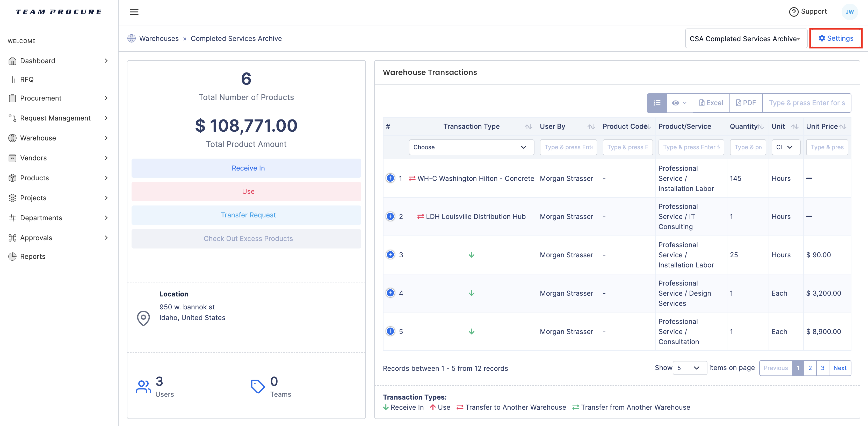Click the Teams tag icon
The width and height of the screenshot is (868, 426).
(x=258, y=387)
